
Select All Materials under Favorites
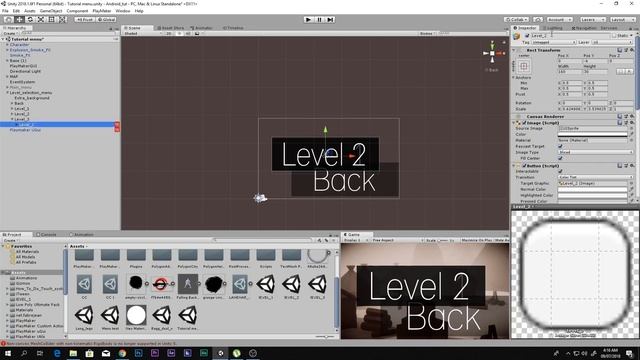pos(27,252)
